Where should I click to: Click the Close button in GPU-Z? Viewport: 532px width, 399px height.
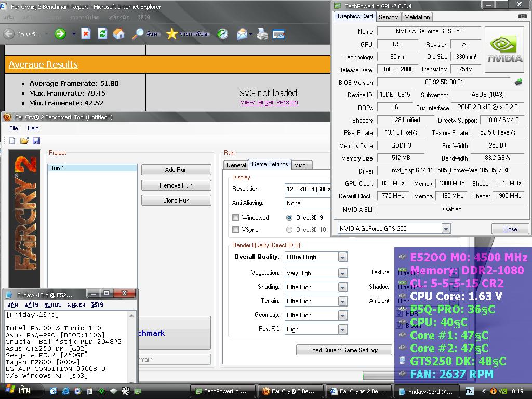pos(510,229)
